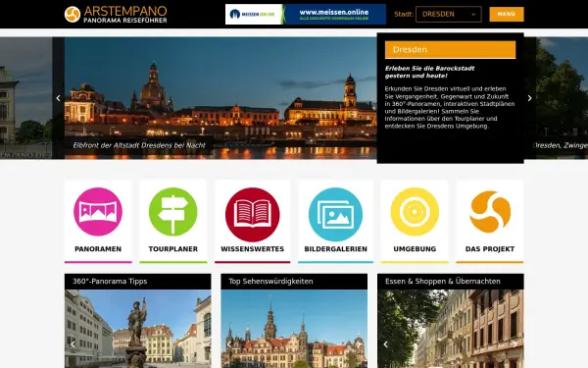Click the Arstempano spiral logo icon
This screenshot has height=368, width=588.
tap(73, 15)
